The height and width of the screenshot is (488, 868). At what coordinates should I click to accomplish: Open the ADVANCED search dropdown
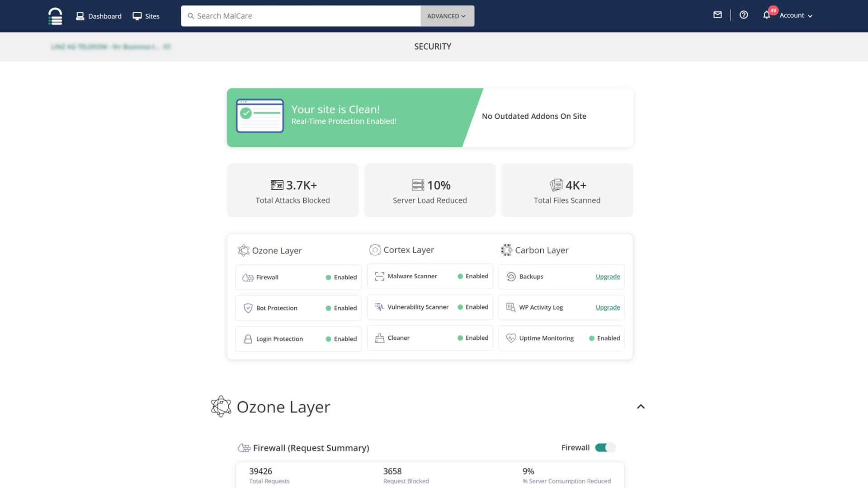click(x=447, y=16)
